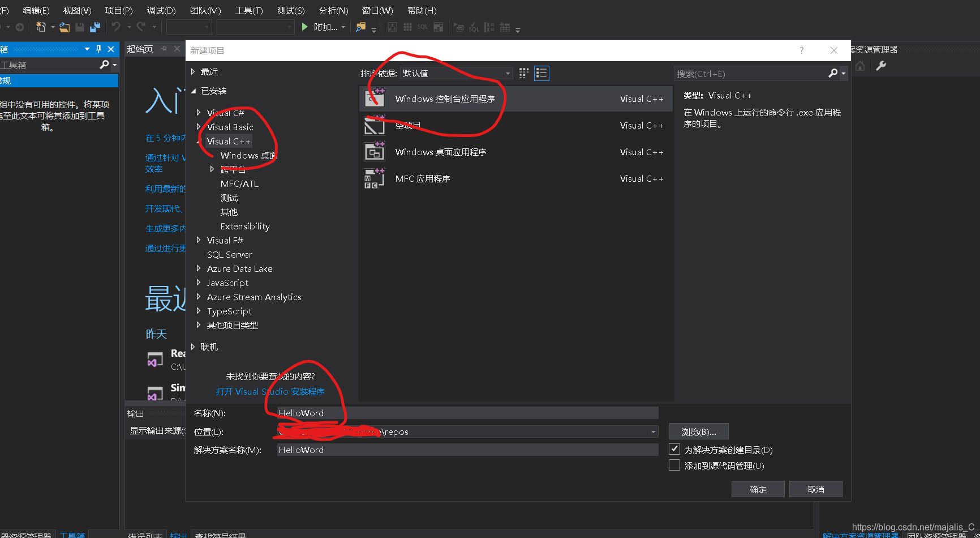Screen dimensions: 980x538
Task: Open the 排序依据 默认值 dropdown
Action: (457, 73)
